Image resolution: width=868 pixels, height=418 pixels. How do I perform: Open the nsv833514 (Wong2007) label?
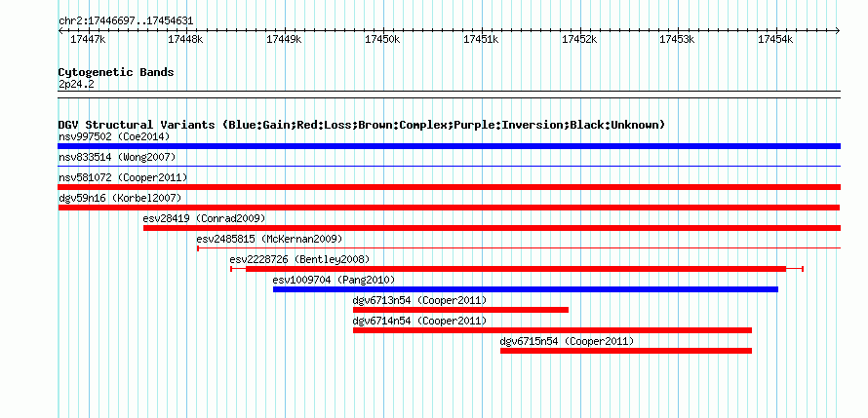tap(117, 157)
